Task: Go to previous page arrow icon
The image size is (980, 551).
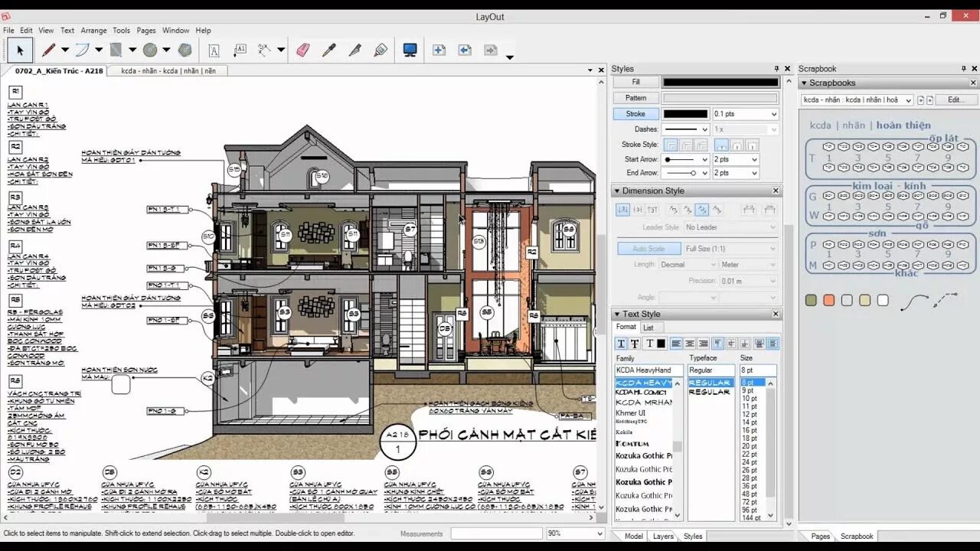Action: pyautogui.click(x=465, y=51)
